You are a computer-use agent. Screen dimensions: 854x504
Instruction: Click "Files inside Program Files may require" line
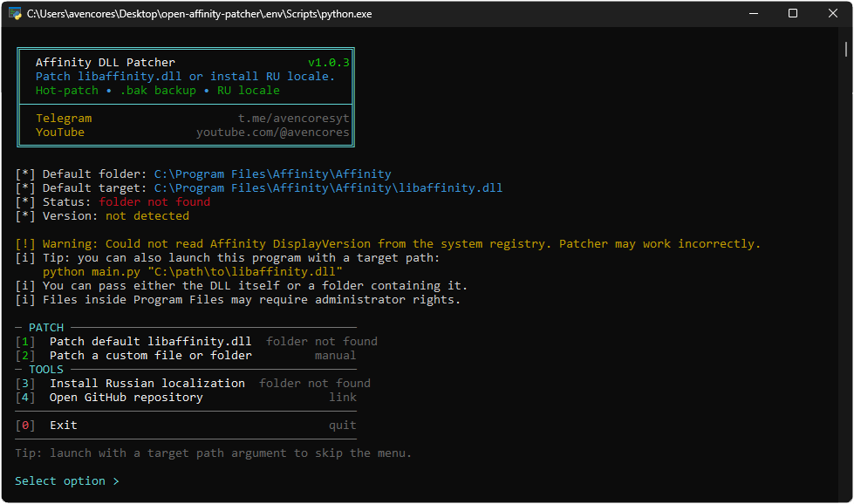[238, 300]
